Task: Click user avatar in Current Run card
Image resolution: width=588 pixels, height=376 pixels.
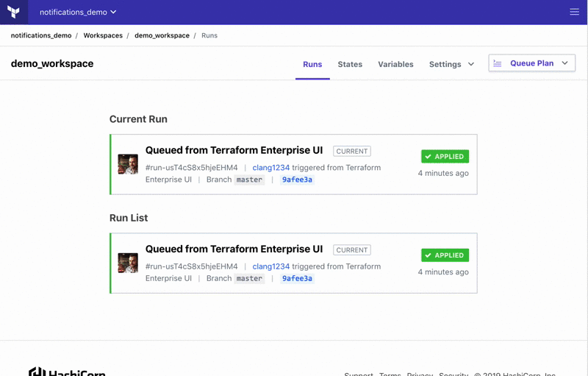Action: [x=128, y=164]
